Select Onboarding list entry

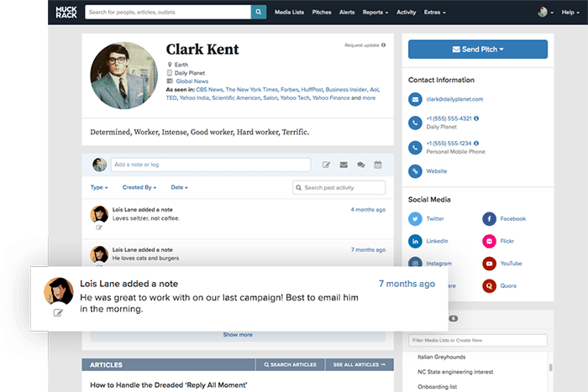pyautogui.click(x=438, y=387)
